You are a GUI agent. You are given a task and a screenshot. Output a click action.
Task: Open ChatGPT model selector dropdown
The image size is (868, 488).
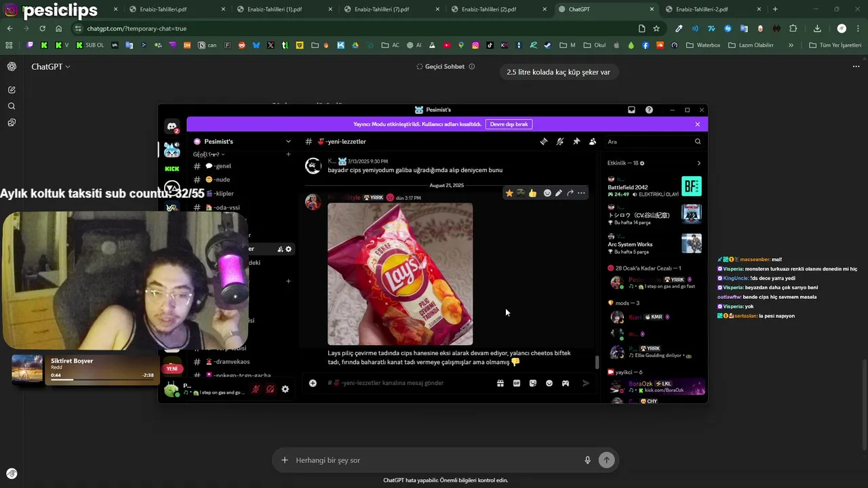(51, 66)
